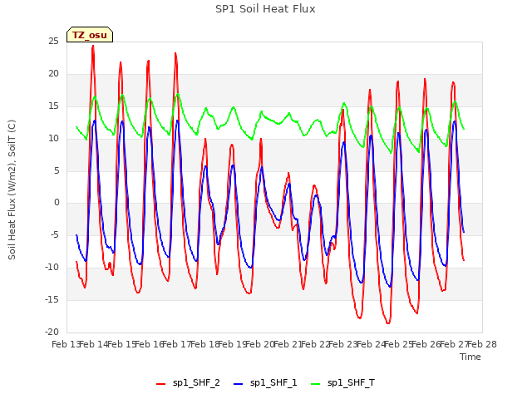
Task: Click the 25 y-axis tick label
Action: (x=53, y=42)
